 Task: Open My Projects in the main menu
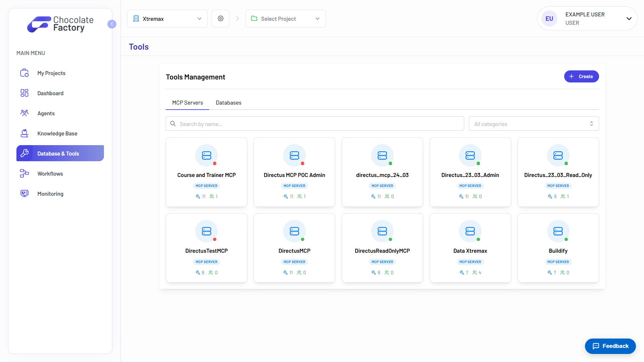(60, 73)
